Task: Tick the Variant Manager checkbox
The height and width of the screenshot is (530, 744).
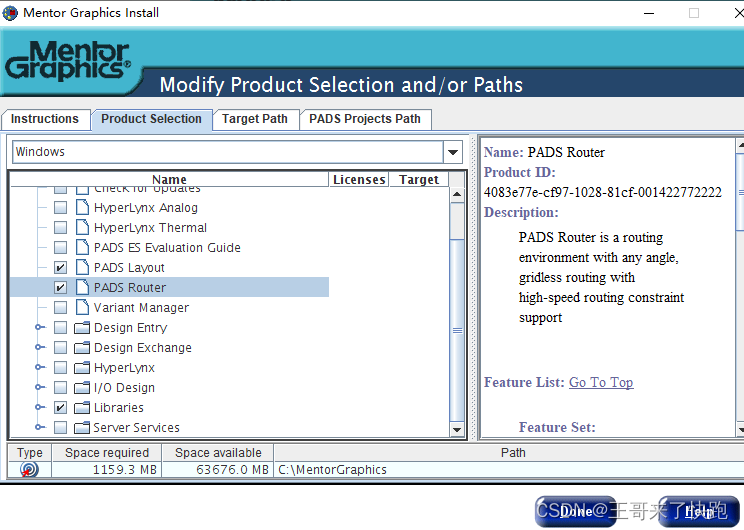Action: tap(60, 307)
